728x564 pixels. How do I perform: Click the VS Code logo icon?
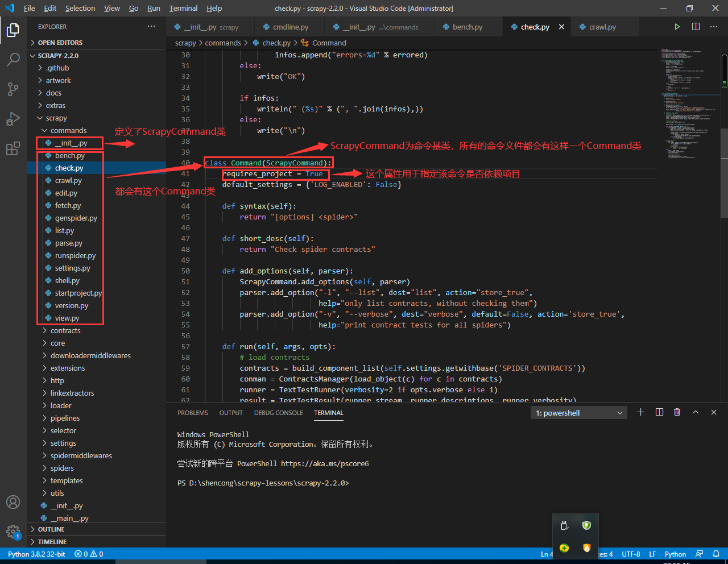coord(10,8)
